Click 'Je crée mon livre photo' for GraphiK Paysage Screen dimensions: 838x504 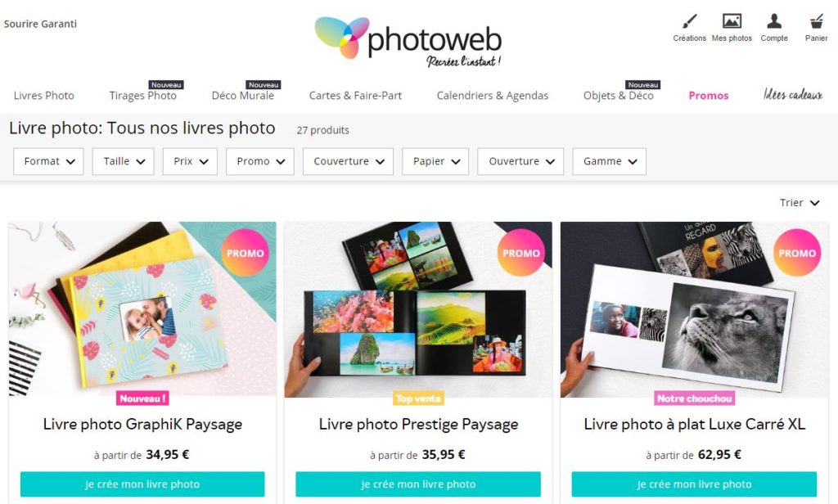142,484
